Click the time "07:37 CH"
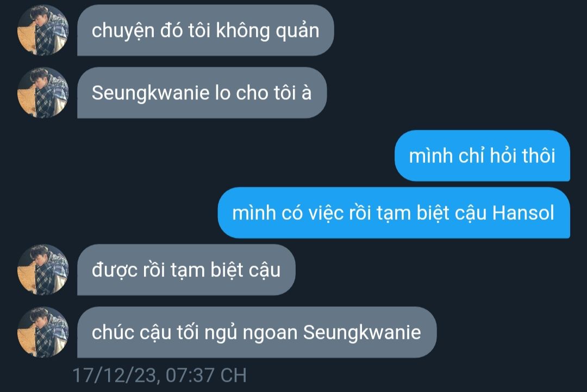This screenshot has height=392, width=587. pos(207,375)
